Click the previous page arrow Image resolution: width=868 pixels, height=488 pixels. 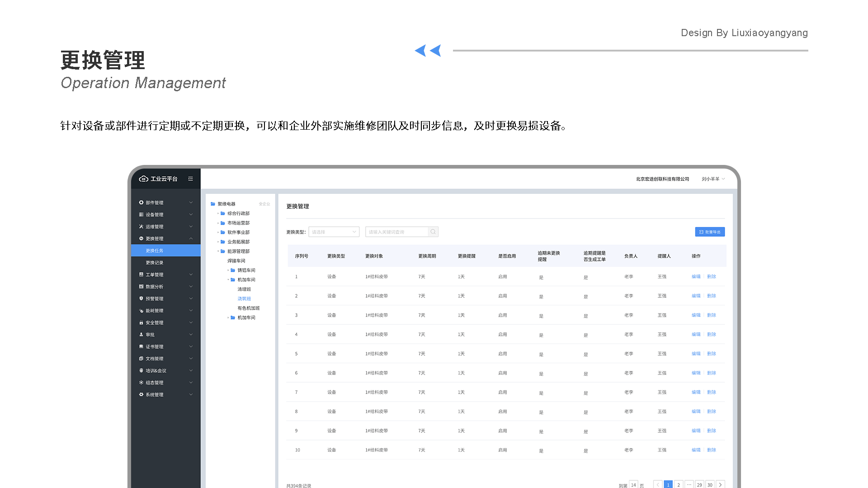tap(658, 485)
